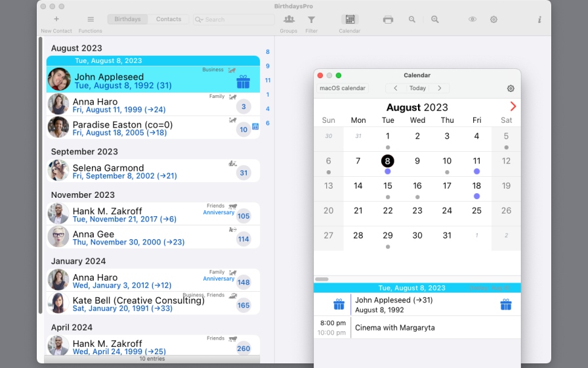
Task: Click left gift icon in calendar event list
Action: point(339,304)
